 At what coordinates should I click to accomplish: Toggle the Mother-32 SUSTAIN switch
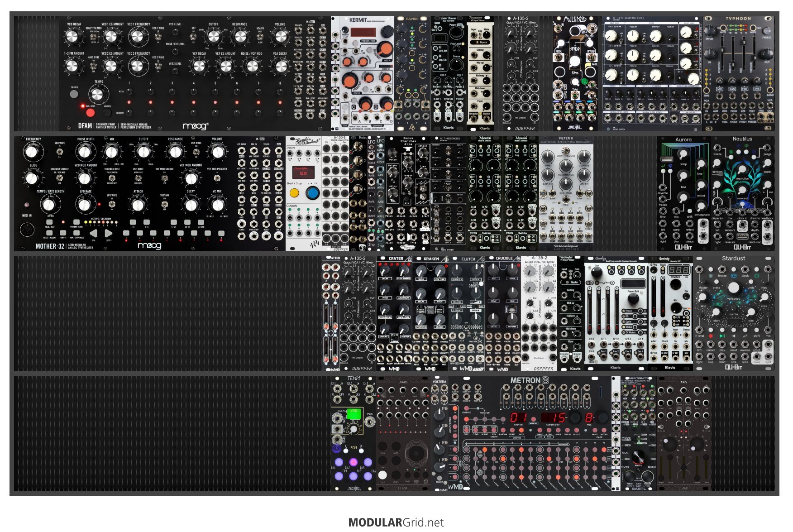click(164, 204)
